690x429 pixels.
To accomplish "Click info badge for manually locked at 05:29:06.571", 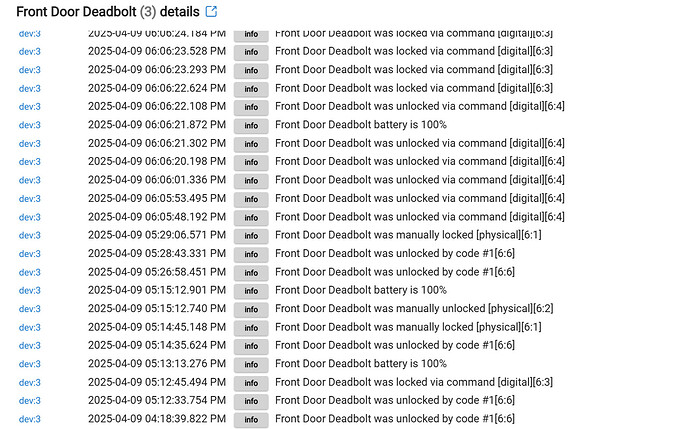I will (x=251, y=235).
